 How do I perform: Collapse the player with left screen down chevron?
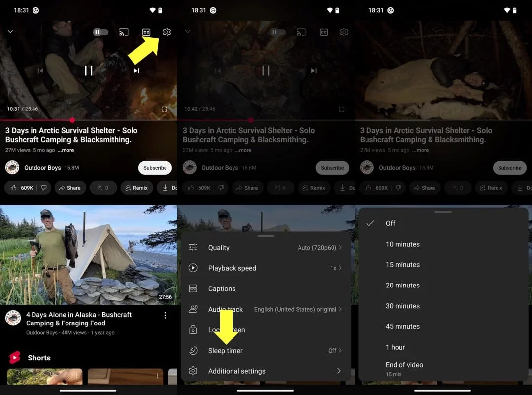[10, 31]
